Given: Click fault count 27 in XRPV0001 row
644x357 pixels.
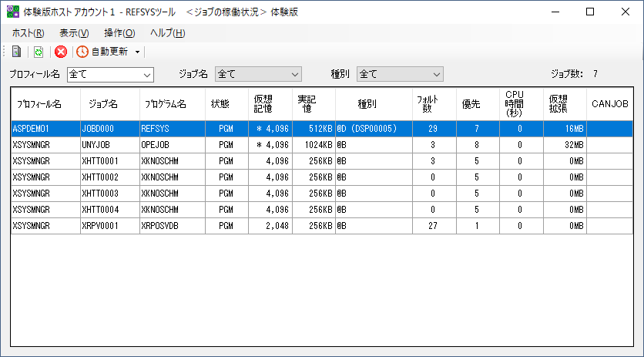Looking at the screenshot, I should pos(434,226).
